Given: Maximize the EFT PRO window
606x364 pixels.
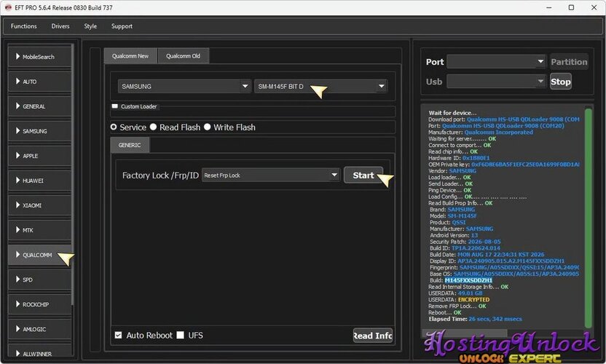Looking at the screenshot, I should 571,7.
